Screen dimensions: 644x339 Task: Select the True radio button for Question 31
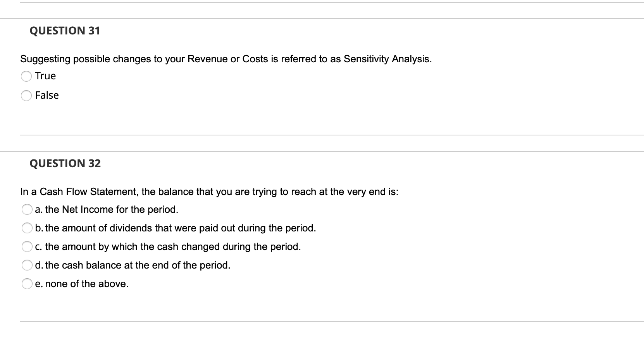(x=26, y=76)
